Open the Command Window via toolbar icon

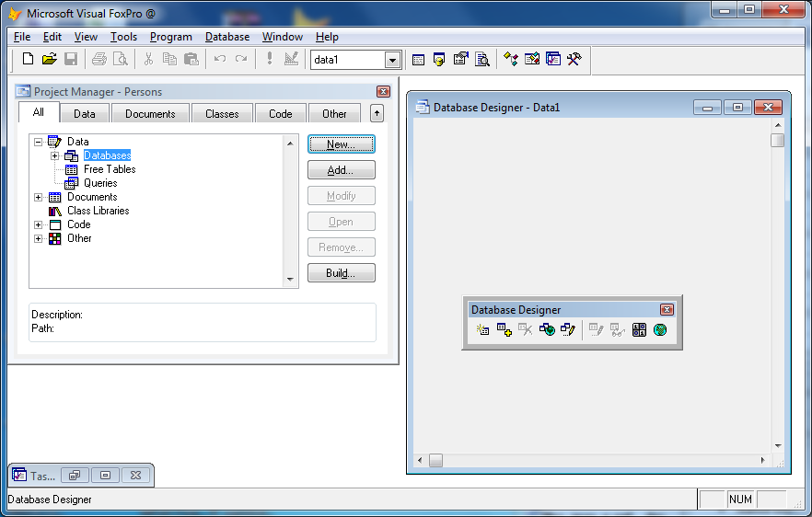pyautogui.click(x=418, y=60)
